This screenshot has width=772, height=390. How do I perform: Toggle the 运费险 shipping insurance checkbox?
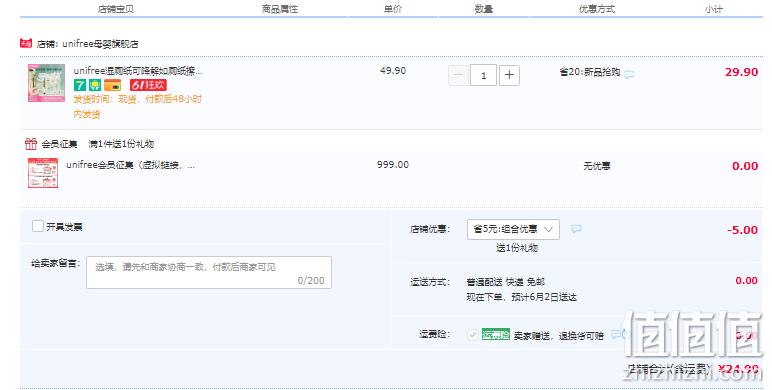pos(472,335)
